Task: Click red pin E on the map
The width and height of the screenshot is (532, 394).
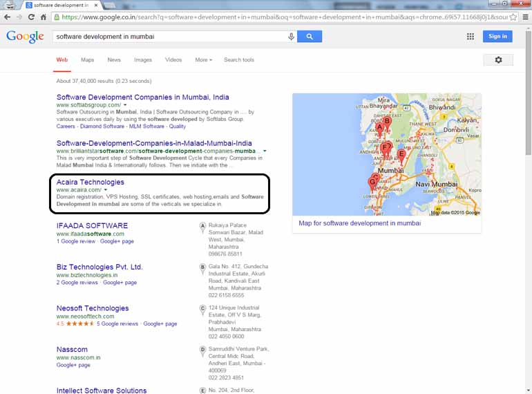Action: [401, 156]
